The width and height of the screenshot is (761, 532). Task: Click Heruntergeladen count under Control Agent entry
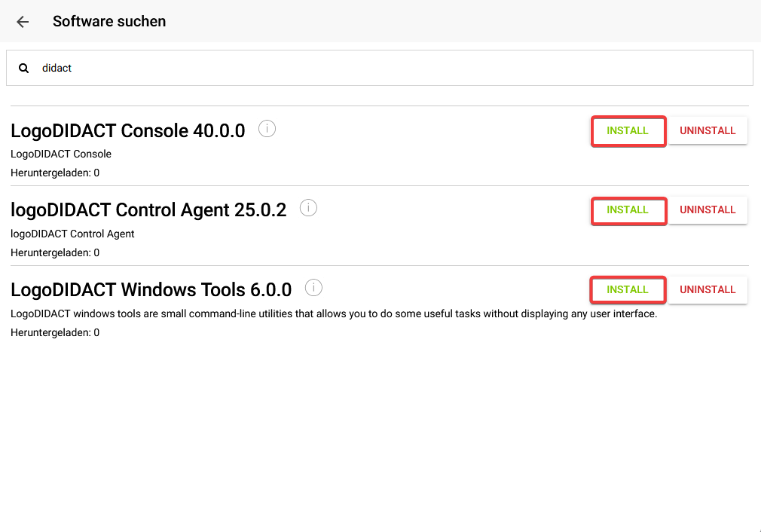click(x=55, y=252)
